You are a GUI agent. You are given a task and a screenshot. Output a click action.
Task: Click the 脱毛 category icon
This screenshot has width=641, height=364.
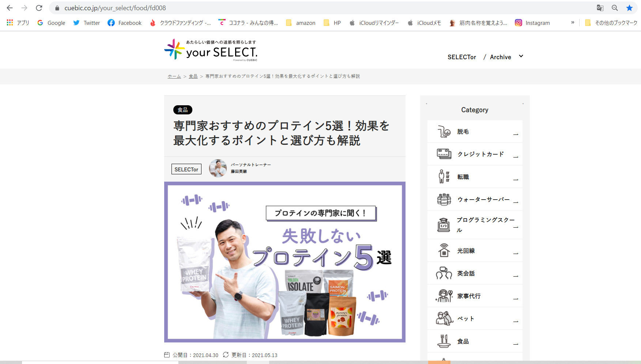click(444, 132)
